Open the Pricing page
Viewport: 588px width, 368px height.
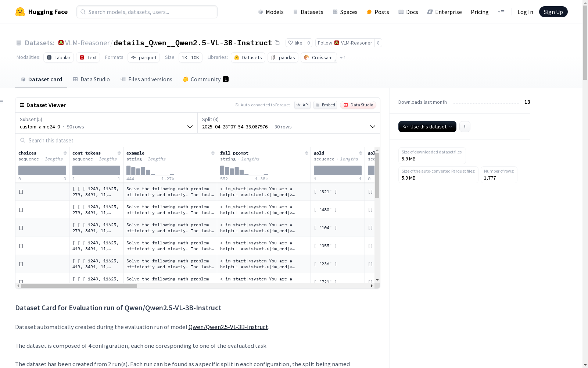point(480,12)
